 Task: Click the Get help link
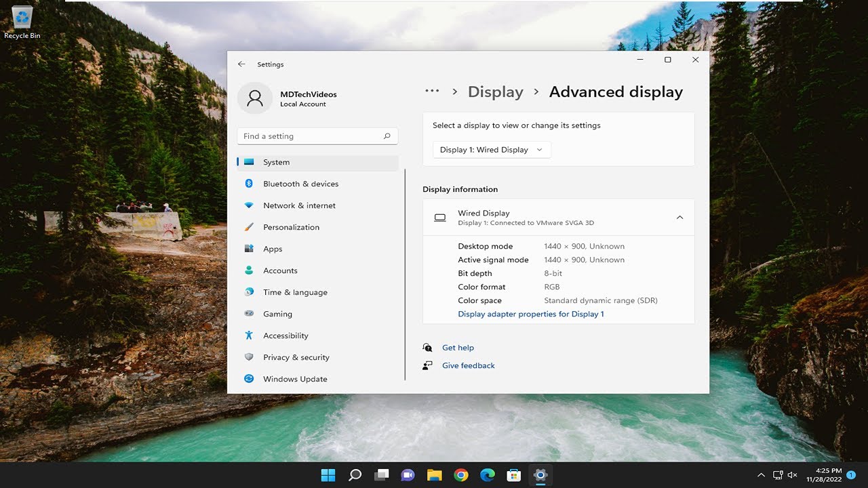click(x=458, y=348)
